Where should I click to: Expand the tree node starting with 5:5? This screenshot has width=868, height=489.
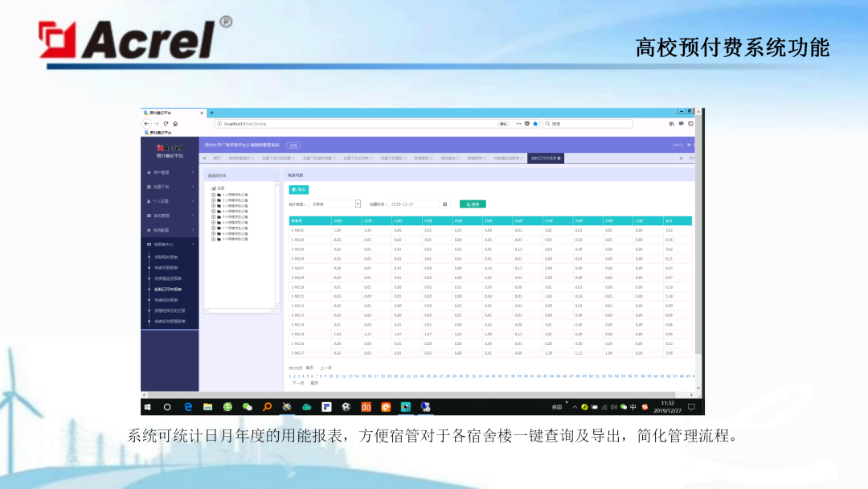[213, 217]
